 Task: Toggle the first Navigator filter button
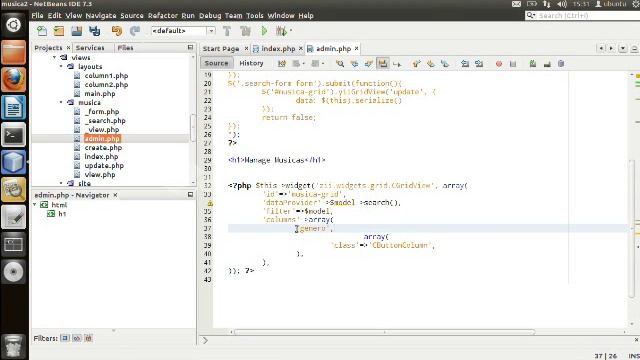coord(64,338)
